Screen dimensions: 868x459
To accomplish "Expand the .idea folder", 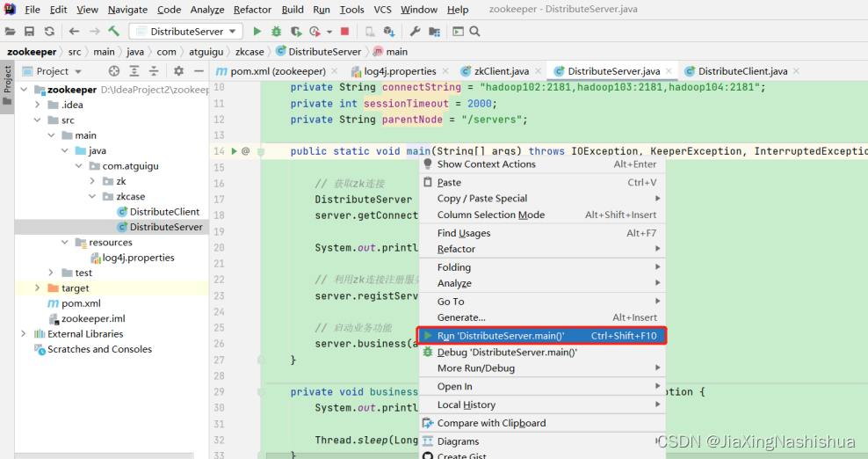I will point(37,105).
